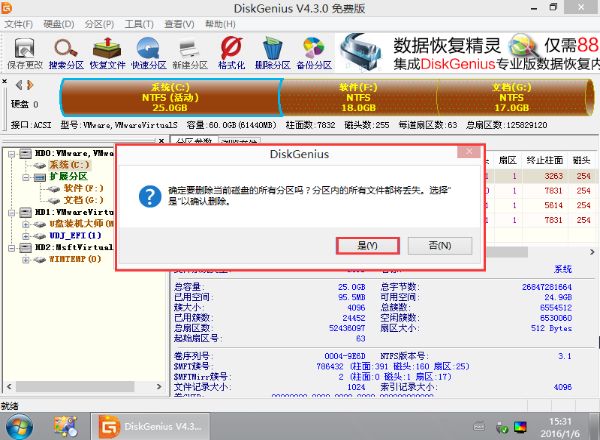Image resolution: width=600 pixels, height=440 pixels.
Task: Click the 扩展分区 extended partition icon
Action: pos(40,177)
